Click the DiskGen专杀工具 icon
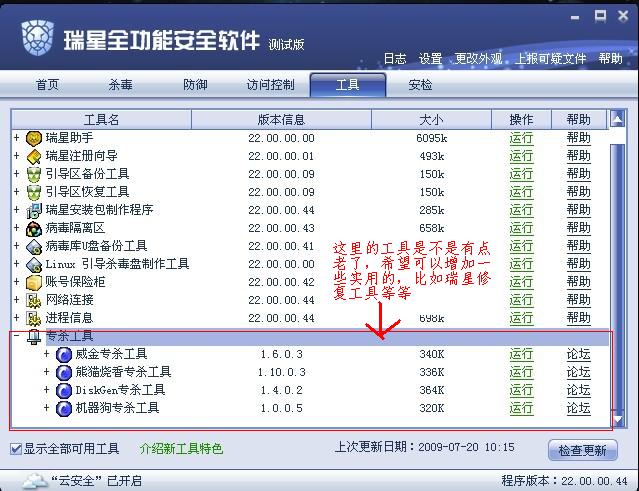Image resolution: width=639 pixels, height=491 pixels. point(64,390)
